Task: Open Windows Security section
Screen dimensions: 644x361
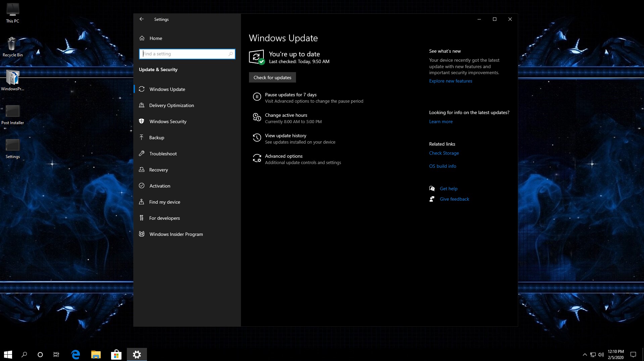Action: tap(187, 121)
